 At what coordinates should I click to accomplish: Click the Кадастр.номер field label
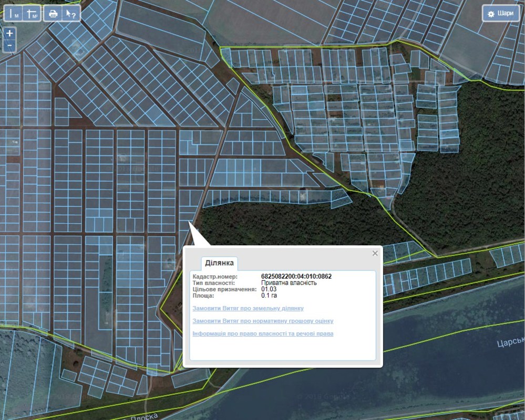coord(215,276)
